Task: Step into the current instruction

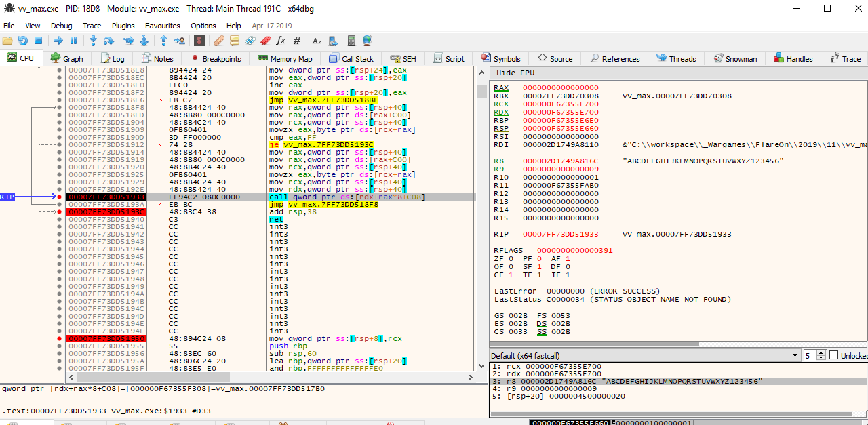Action: (94, 41)
